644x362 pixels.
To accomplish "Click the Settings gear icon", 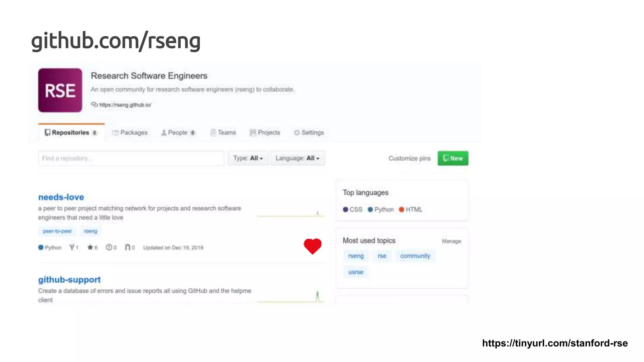I will [297, 133].
